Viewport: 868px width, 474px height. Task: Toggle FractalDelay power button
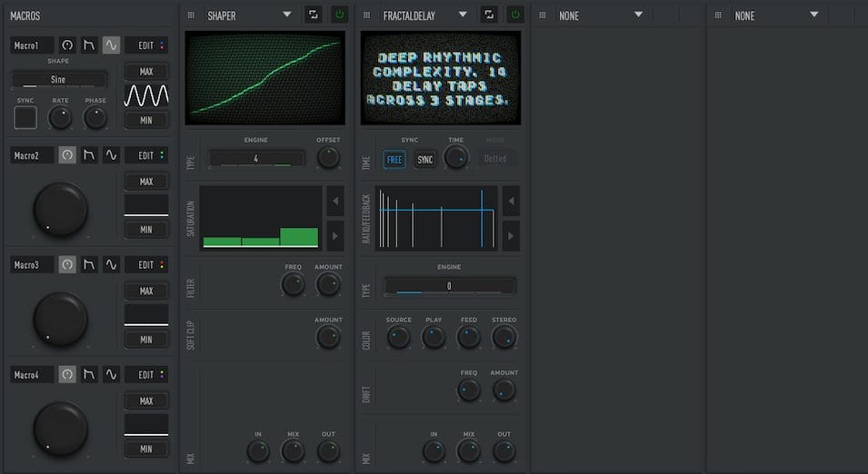tap(515, 15)
